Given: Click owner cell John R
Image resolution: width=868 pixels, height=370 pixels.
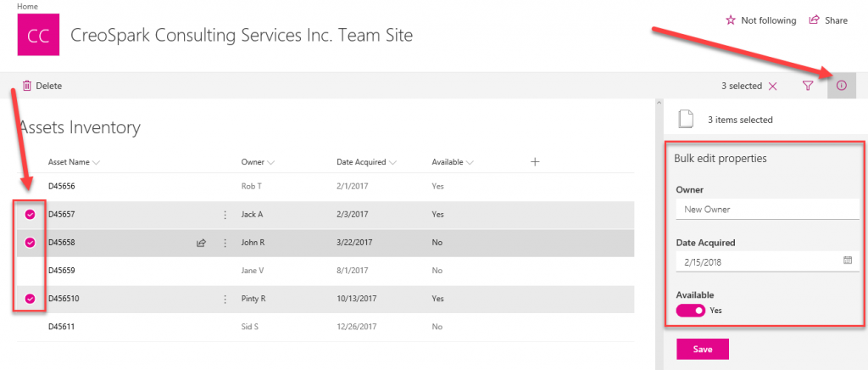Looking at the screenshot, I should [253, 243].
